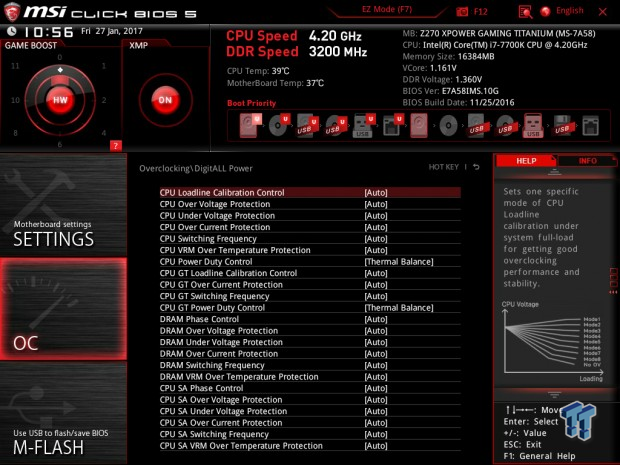Open the OC overclocking menu
Screen dimensions: 620x465
click(x=63, y=309)
